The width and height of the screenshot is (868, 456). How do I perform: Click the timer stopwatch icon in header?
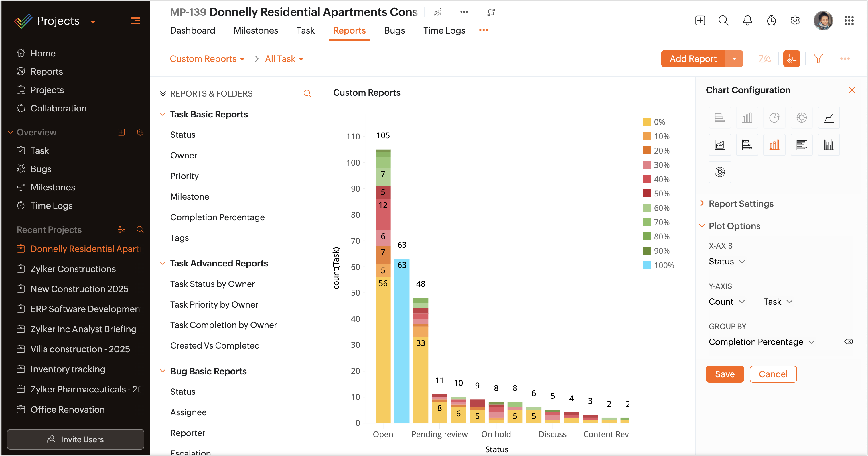(x=771, y=21)
